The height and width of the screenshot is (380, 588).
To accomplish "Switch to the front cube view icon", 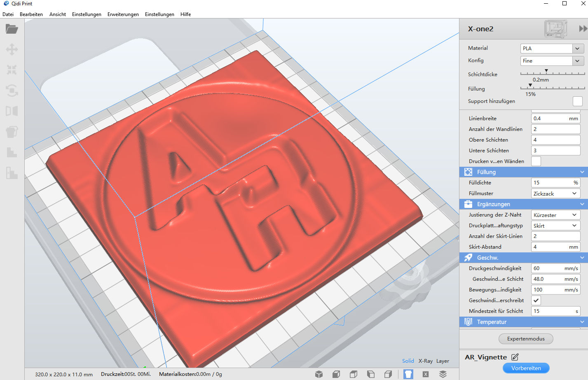I will click(x=336, y=374).
